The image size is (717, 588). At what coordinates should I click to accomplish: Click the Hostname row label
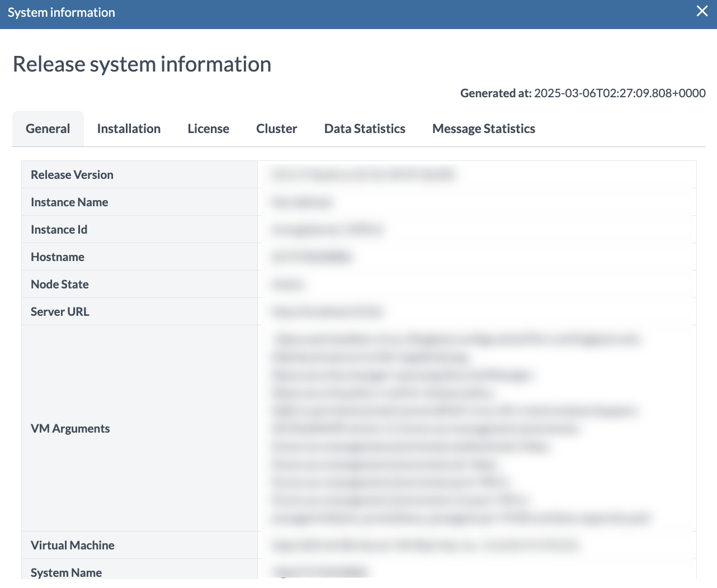pos(58,257)
